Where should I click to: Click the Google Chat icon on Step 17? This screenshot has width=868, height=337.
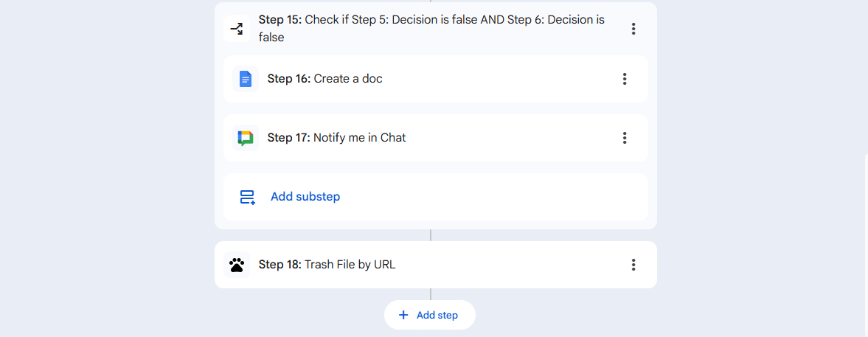click(x=246, y=138)
